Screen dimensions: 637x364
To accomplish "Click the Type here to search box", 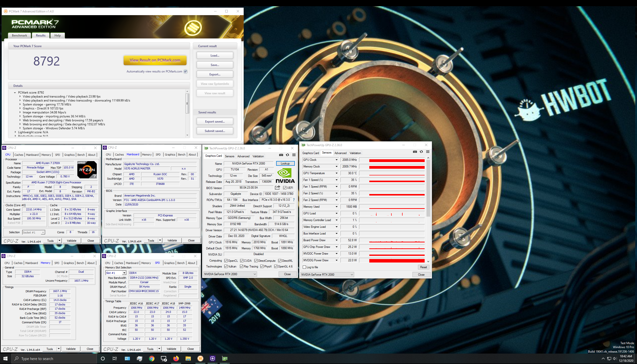I will coord(54,359).
